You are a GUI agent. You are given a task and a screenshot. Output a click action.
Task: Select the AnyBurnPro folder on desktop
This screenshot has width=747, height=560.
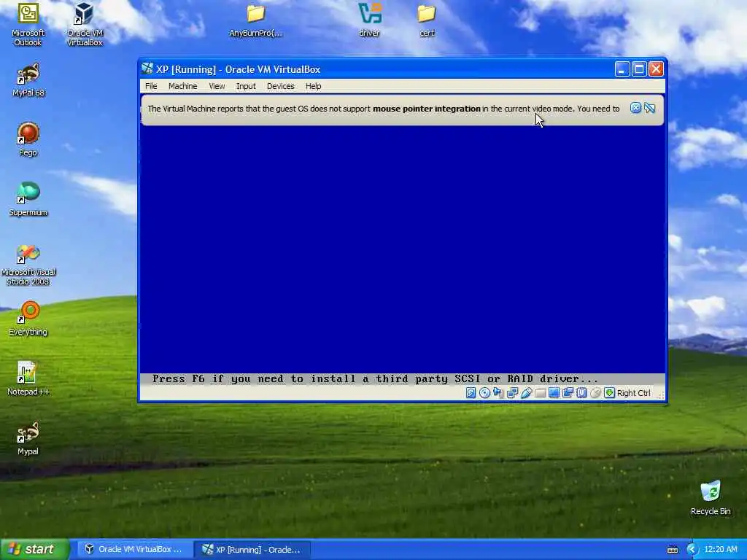pyautogui.click(x=256, y=20)
